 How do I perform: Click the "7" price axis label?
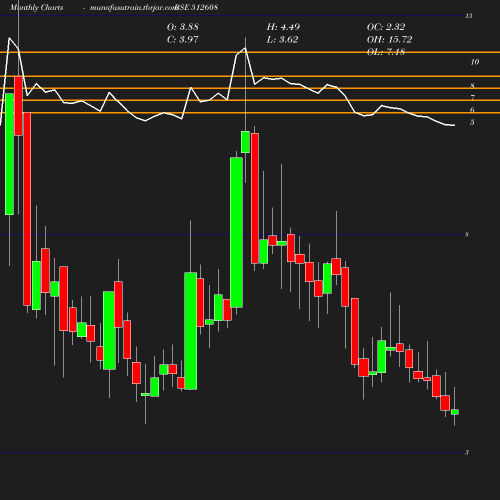pyautogui.click(x=472, y=98)
